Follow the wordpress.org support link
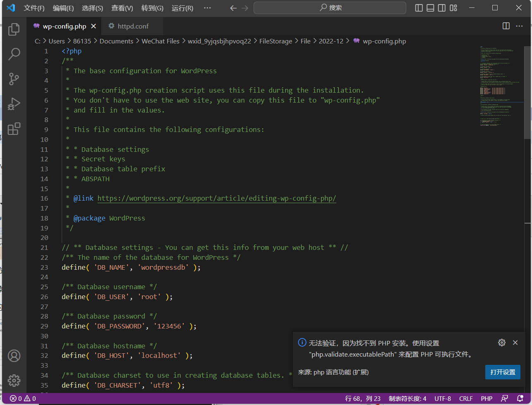This screenshot has width=532, height=405. [217, 199]
